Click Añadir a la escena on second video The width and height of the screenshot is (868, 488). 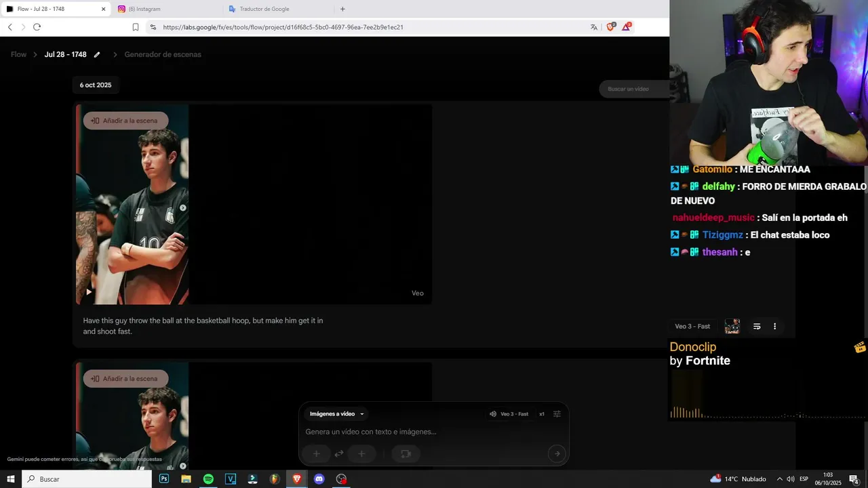[125, 379]
